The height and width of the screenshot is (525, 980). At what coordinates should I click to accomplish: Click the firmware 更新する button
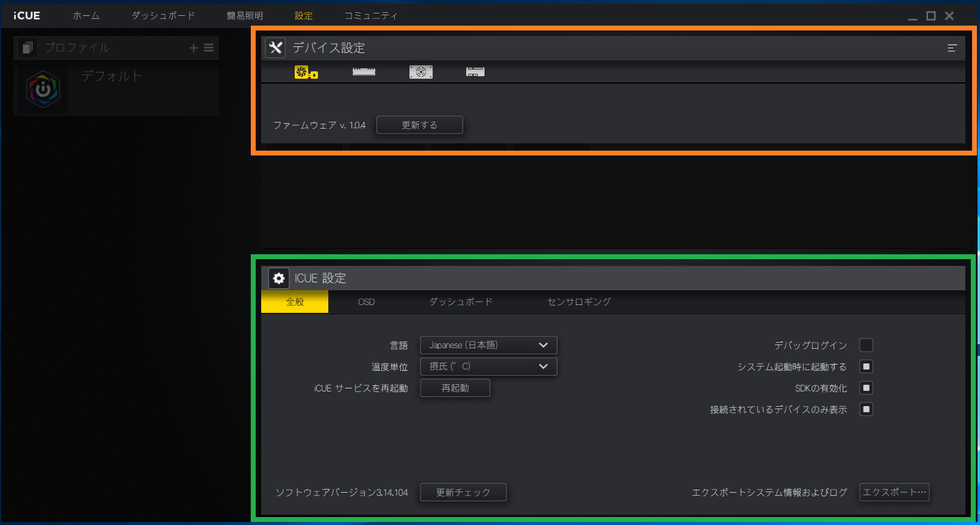(x=420, y=125)
